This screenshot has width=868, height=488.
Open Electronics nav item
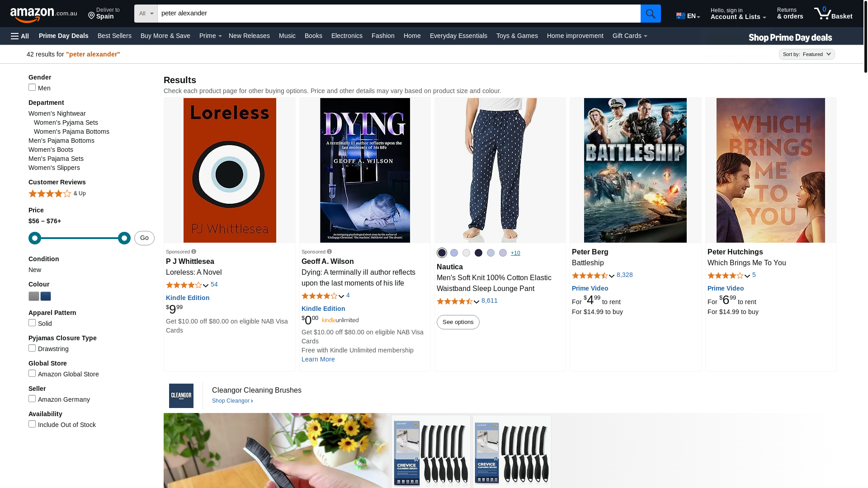347,36
